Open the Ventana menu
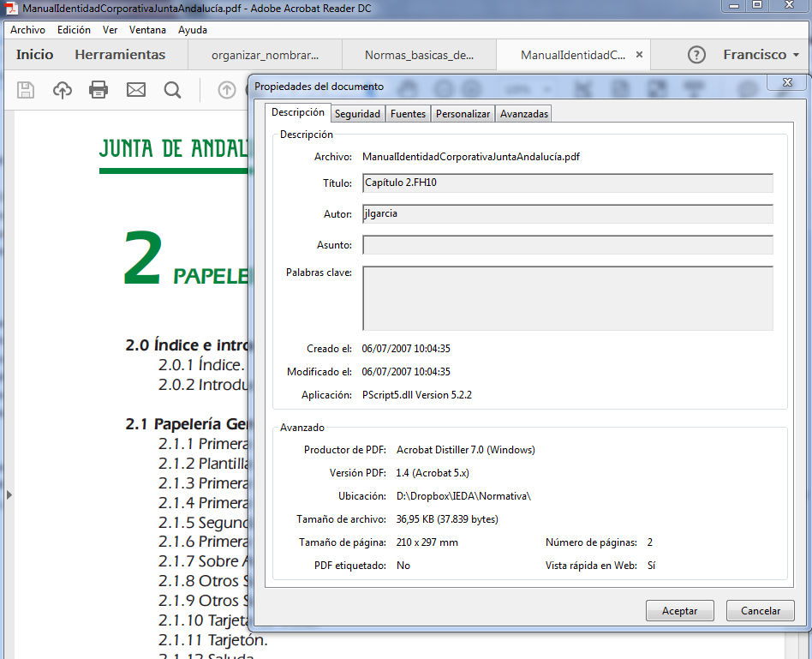Screen dimensions: 812x659 [147, 30]
